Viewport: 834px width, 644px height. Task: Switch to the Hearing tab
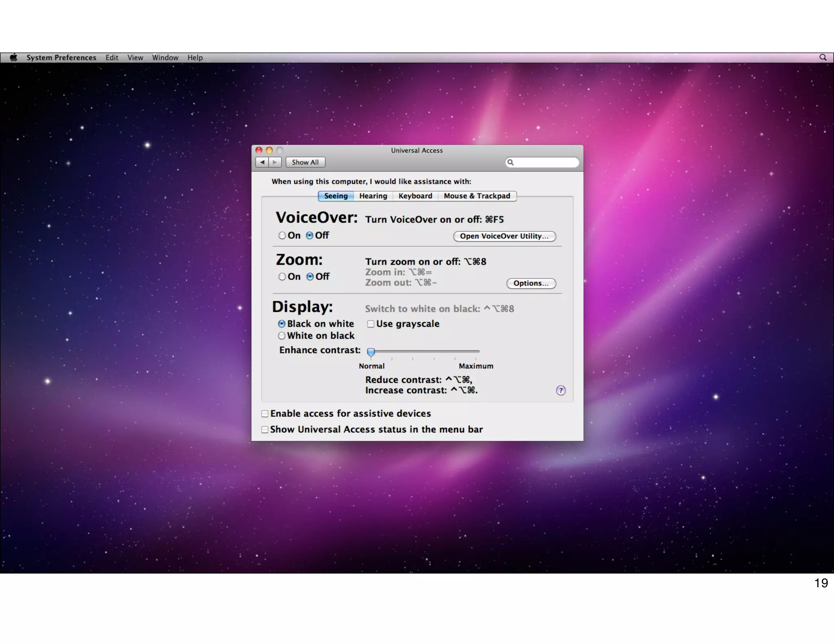[373, 196]
